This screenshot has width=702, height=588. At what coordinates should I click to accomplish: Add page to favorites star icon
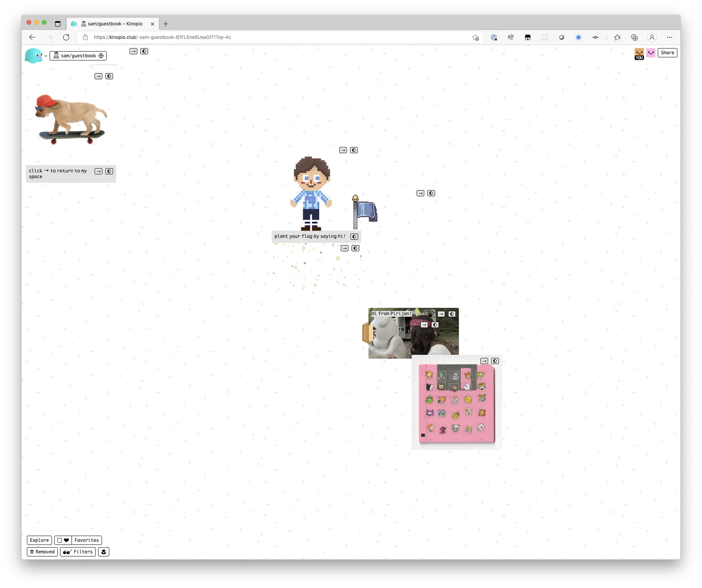[475, 37]
